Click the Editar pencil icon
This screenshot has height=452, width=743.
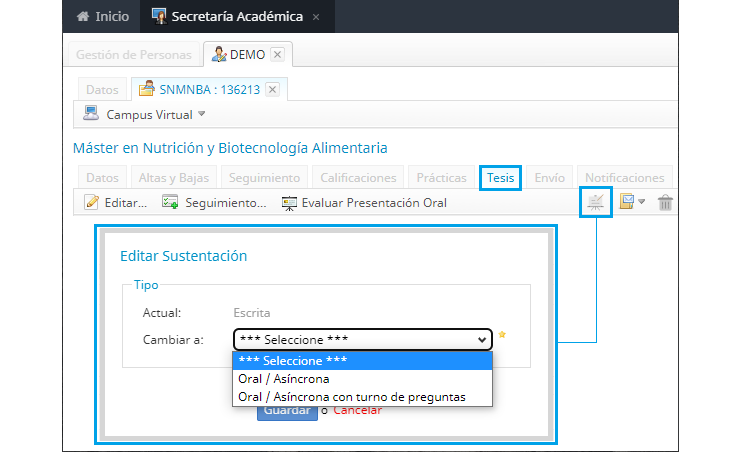[x=91, y=202]
